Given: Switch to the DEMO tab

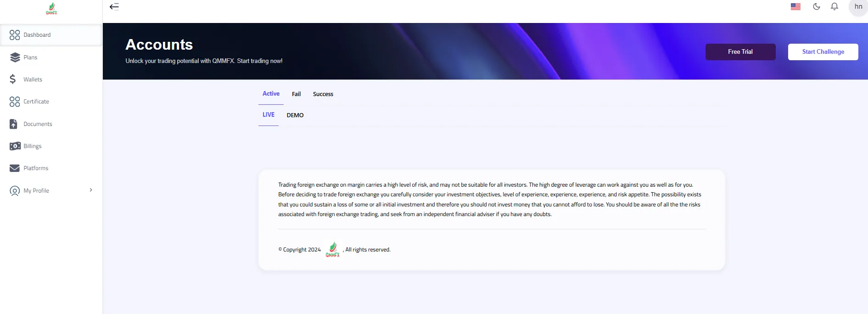Looking at the screenshot, I should (295, 115).
